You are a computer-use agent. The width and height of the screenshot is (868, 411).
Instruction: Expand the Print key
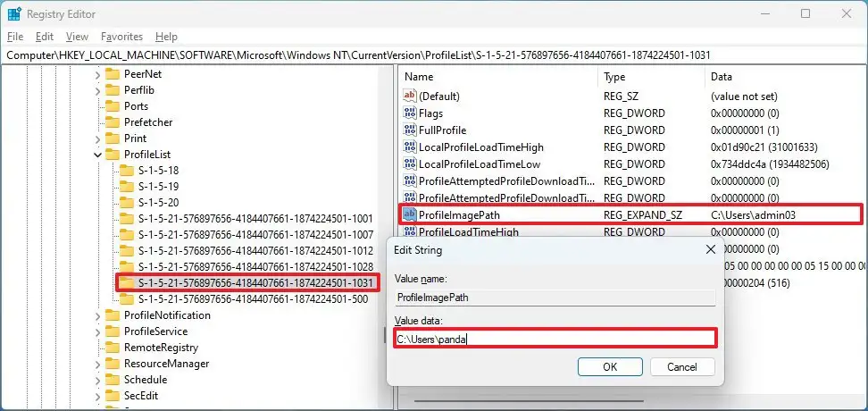(x=98, y=138)
